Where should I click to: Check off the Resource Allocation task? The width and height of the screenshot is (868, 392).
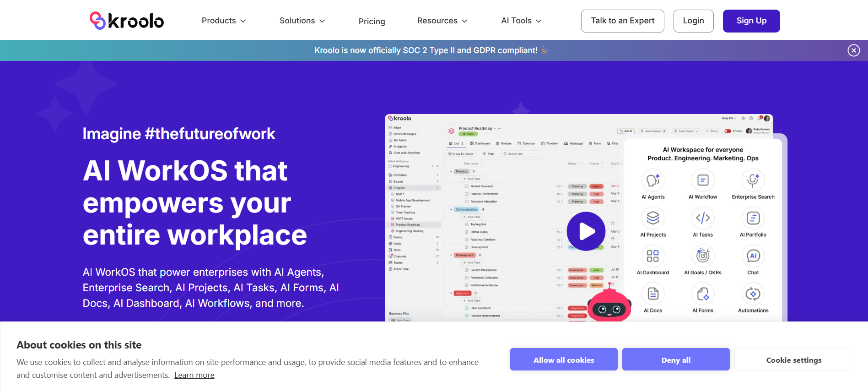(x=466, y=201)
